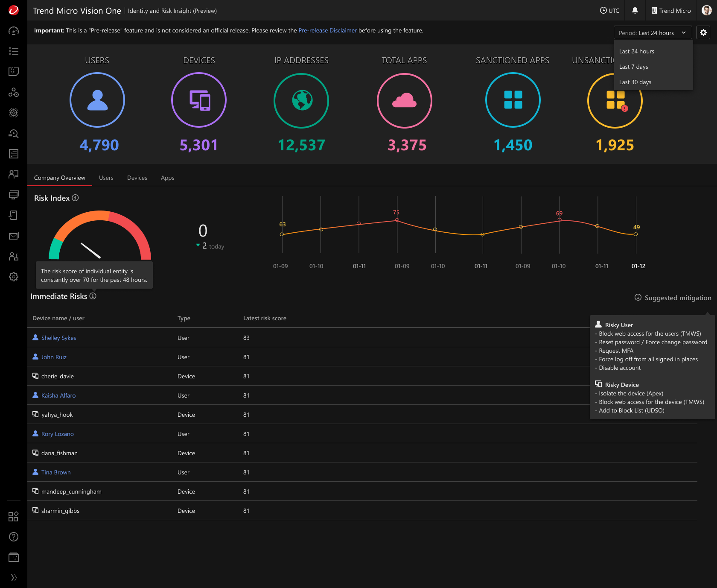Image resolution: width=717 pixels, height=588 pixels.
Task: Switch to the Apps tab
Action: [167, 178]
